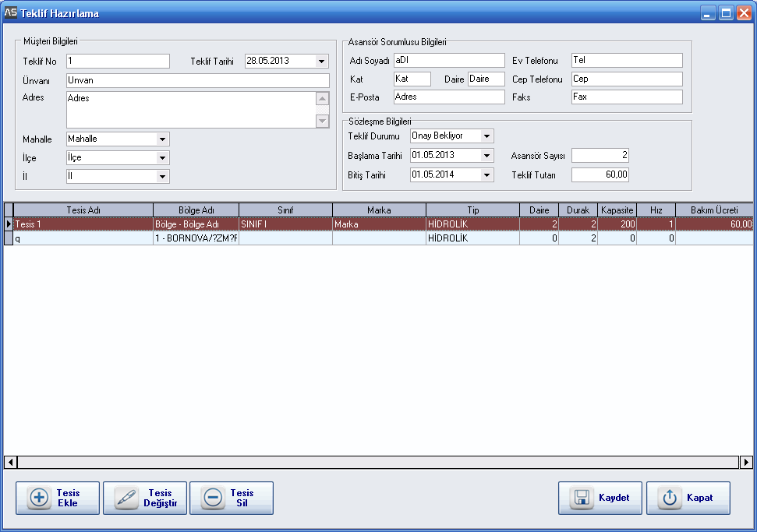This screenshot has height=532, width=757.
Task: Click inside the Adres text area
Action: click(191, 110)
